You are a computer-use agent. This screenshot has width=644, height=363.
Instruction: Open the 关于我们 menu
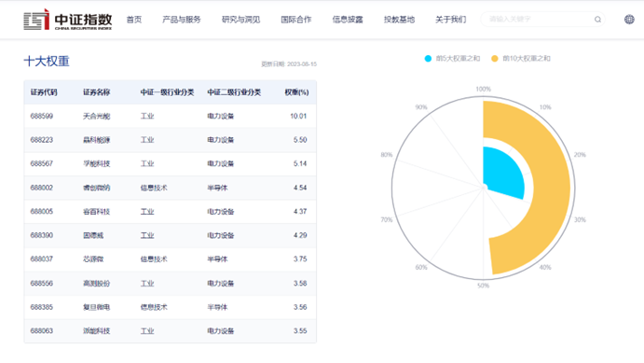tap(450, 20)
